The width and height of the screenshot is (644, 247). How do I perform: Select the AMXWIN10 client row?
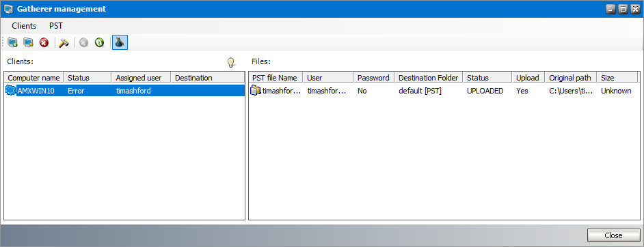(124, 91)
